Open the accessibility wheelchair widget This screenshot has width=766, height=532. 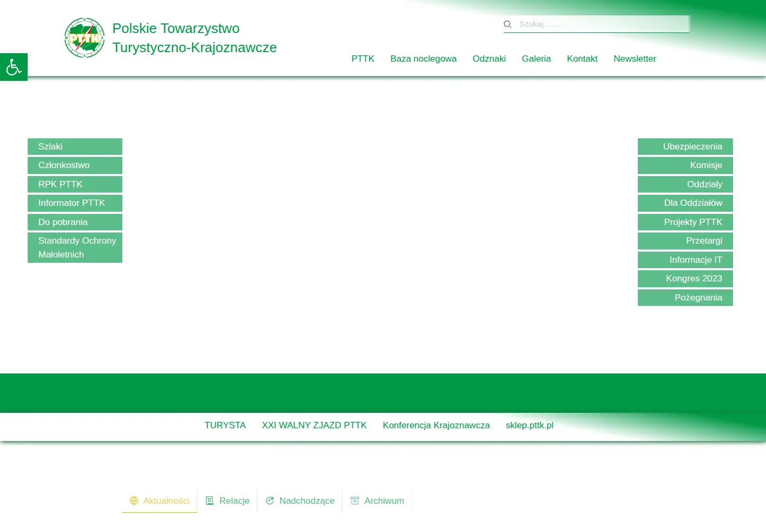14,67
